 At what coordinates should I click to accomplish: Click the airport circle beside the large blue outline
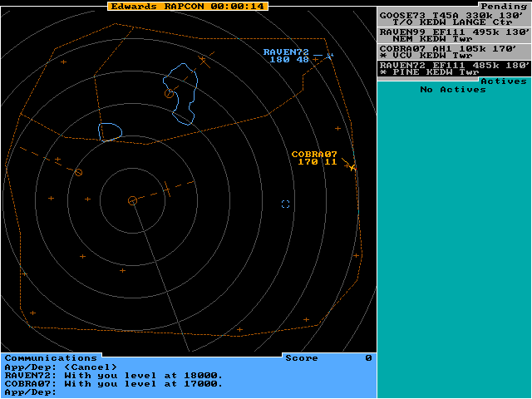tap(169, 93)
